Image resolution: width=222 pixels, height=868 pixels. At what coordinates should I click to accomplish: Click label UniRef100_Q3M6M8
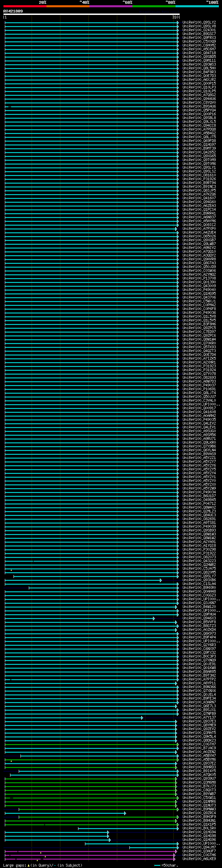[x=199, y=783]
